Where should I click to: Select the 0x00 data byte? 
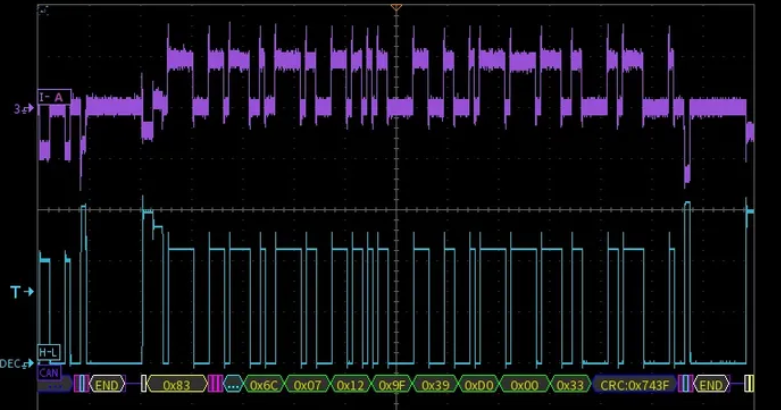524,384
